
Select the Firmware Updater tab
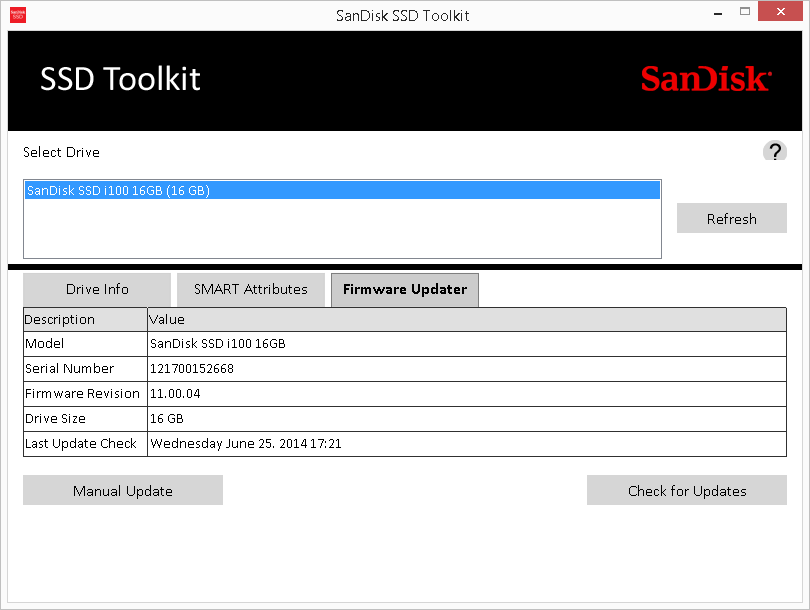click(405, 289)
